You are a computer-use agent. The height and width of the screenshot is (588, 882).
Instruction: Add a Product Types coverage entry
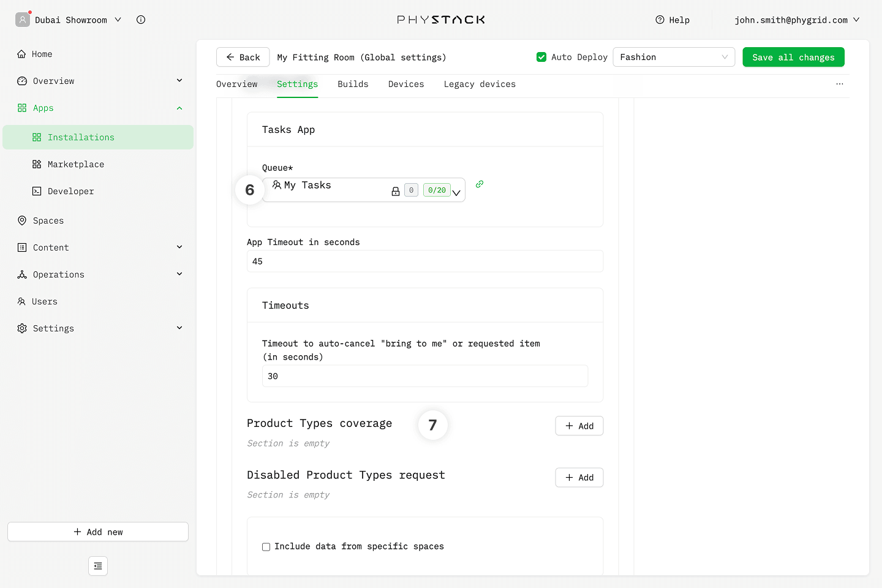579,426
